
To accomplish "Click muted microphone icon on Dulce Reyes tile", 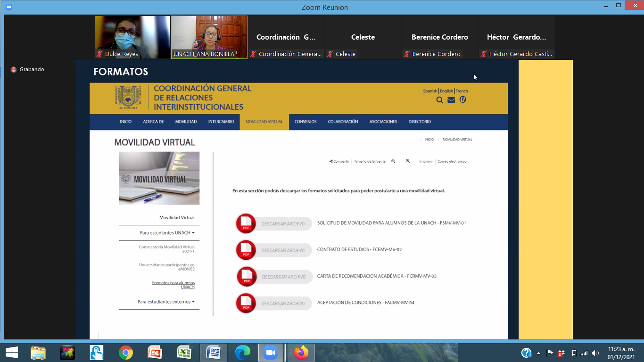I will 99,54.
